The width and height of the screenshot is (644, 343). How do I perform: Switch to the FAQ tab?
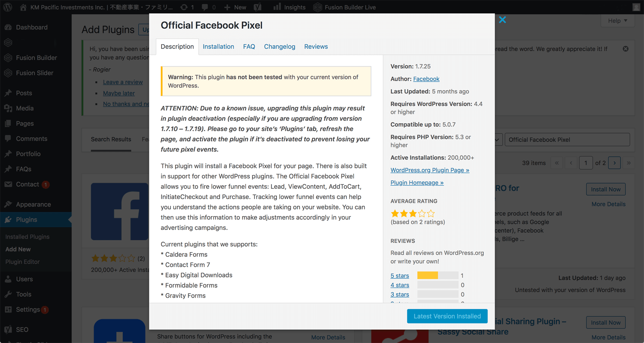[x=249, y=47]
